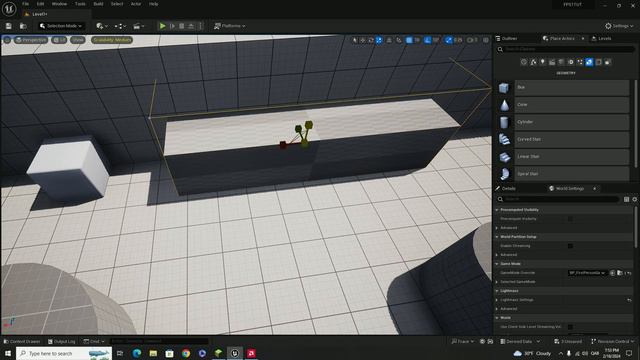This screenshot has height=360, width=640.
Task: Open the Content Drawer
Action: coord(22,341)
